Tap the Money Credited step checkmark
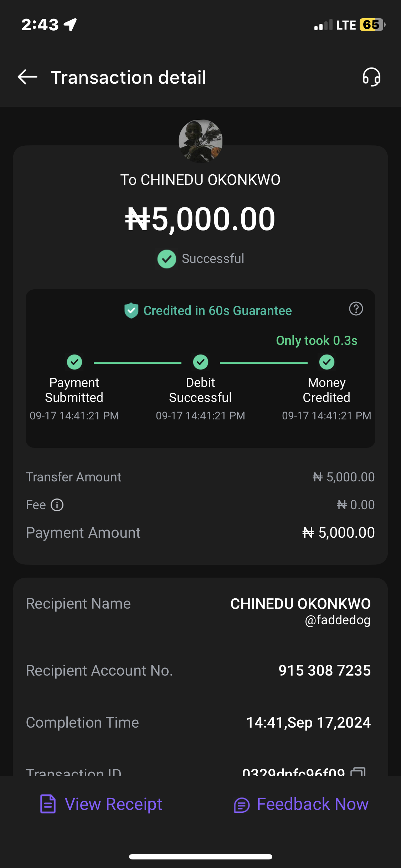This screenshot has width=401, height=868. pyautogui.click(x=327, y=362)
